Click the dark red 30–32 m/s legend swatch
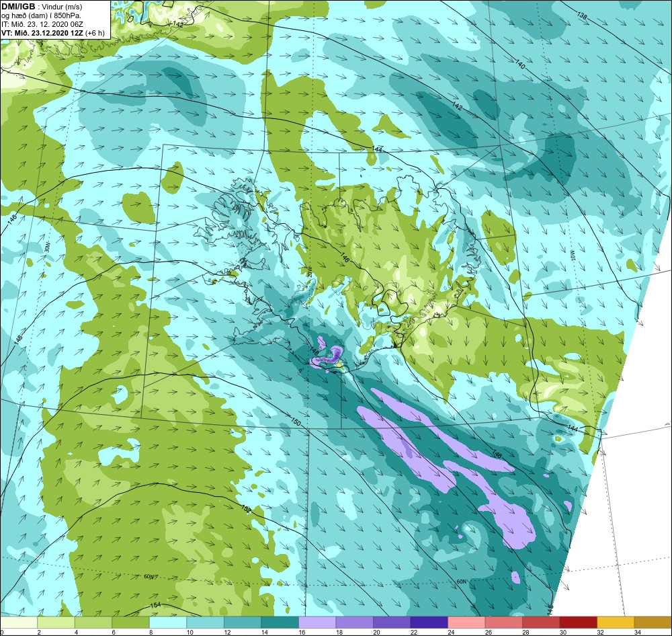Viewport: 672px width, 636px height. [578, 622]
